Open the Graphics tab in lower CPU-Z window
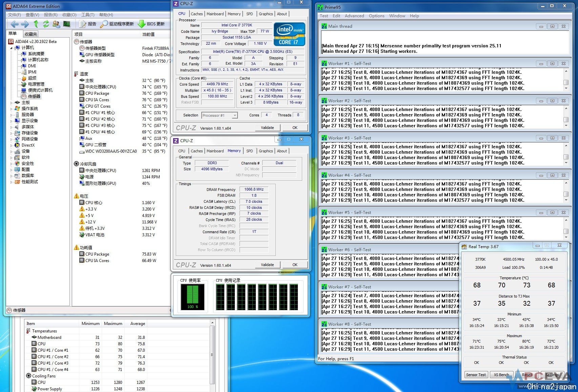Screen dimensions: 578x392 [x=266, y=151]
